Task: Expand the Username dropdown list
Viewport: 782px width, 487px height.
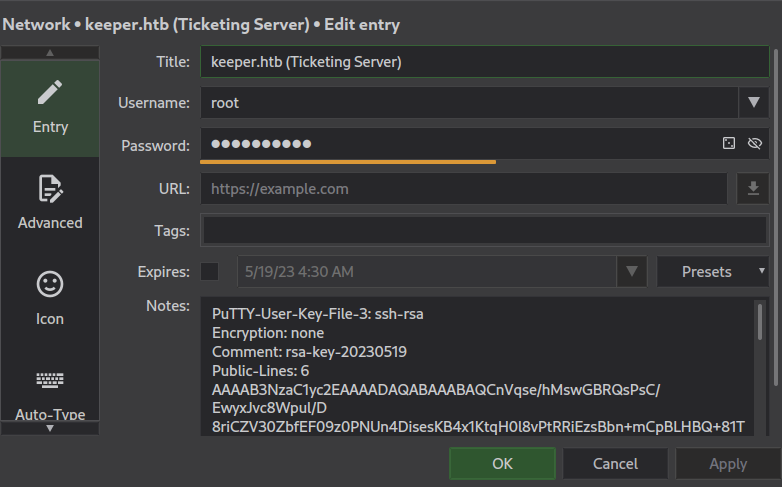Action: [753, 102]
